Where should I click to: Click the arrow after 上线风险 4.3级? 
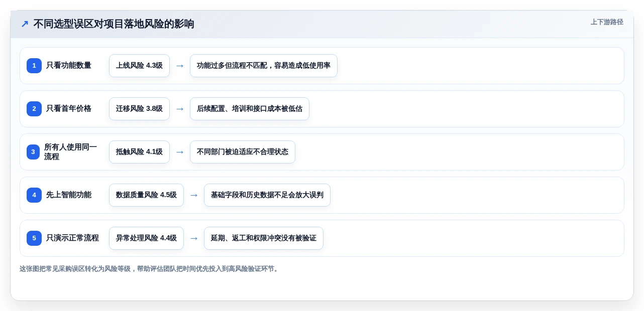click(x=180, y=66)
